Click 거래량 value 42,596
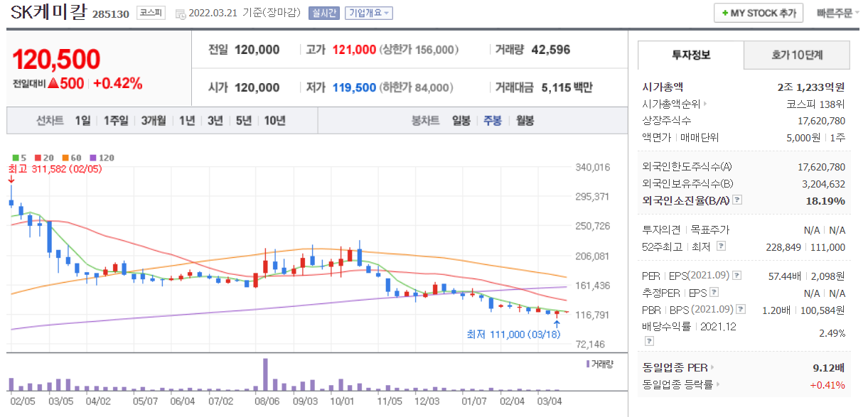868x417 pixels. point(550,50)
